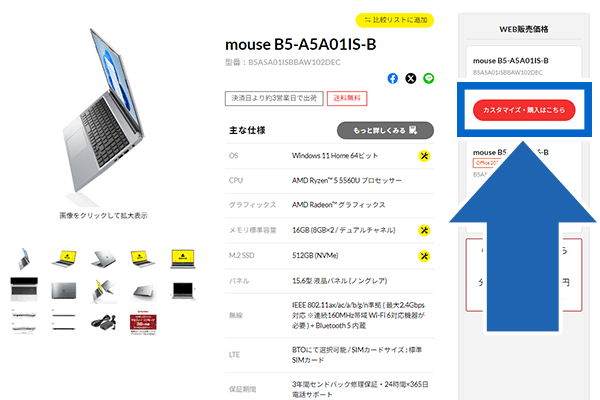Viewport: 600px width, 400px height.
Task: Click the LTE BTOにて選択可能 spec text
Action: [x=357, y=355]
